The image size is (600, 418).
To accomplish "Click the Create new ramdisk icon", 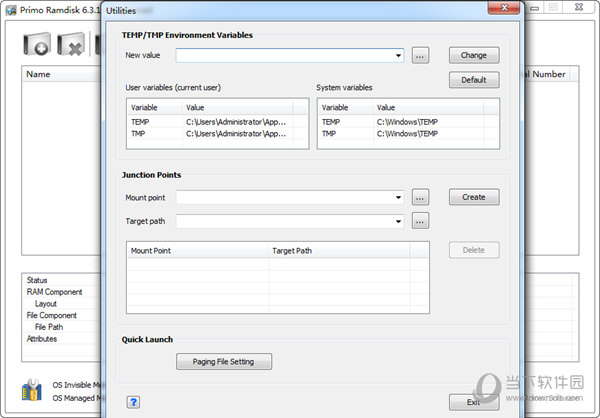I will pyautogui.click(x=37, y=44).
